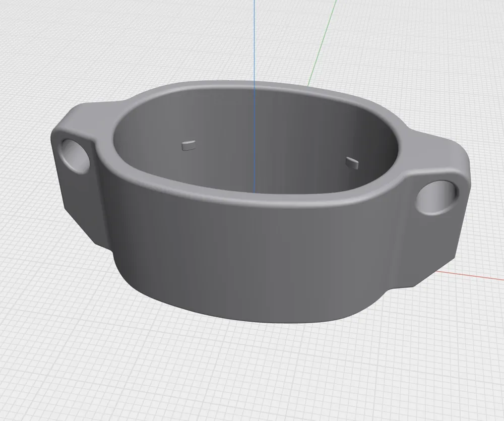Pick the left small tab inside the ring
This screenshot has height=421, width=504.
coord(188,146)
